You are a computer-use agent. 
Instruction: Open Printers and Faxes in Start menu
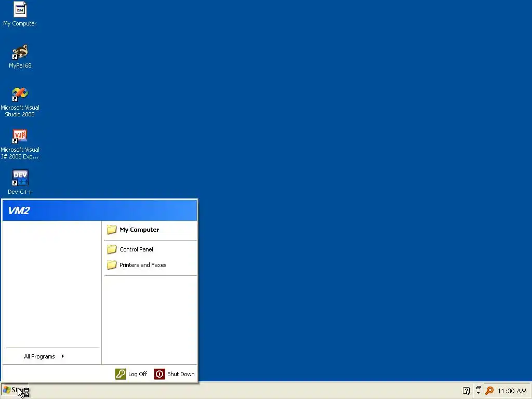tap(150, 265)
